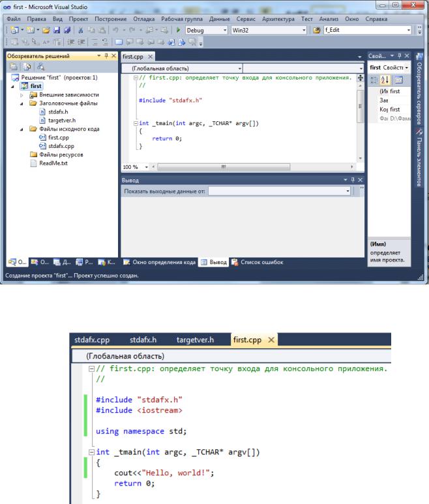This screenshot has width=429, height=504.
Task: Close the first.cpp tab in upper editor
Action: click(150, 57)
